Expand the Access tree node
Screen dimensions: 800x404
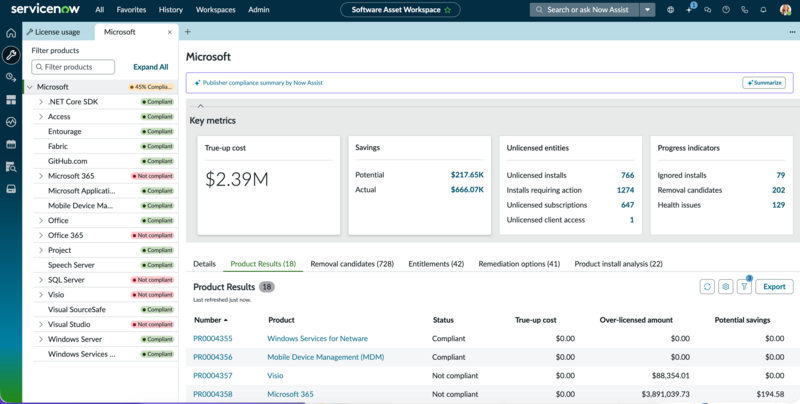pyautogui.click(x=41, y=117)
